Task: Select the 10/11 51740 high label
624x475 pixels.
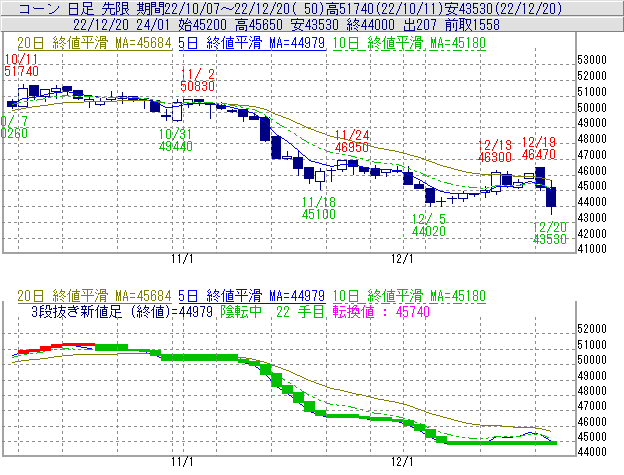Action: click(x=21, y=66)
